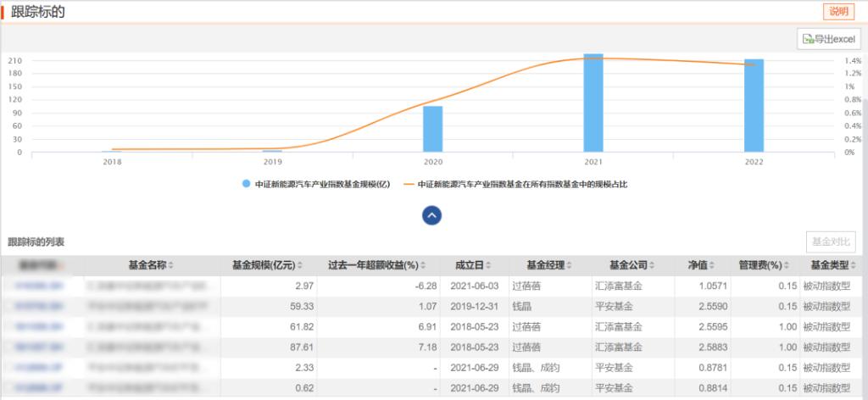Screen dimensions: 868x400
Task: Click the 基金对比 compare button
Action: 830,242
